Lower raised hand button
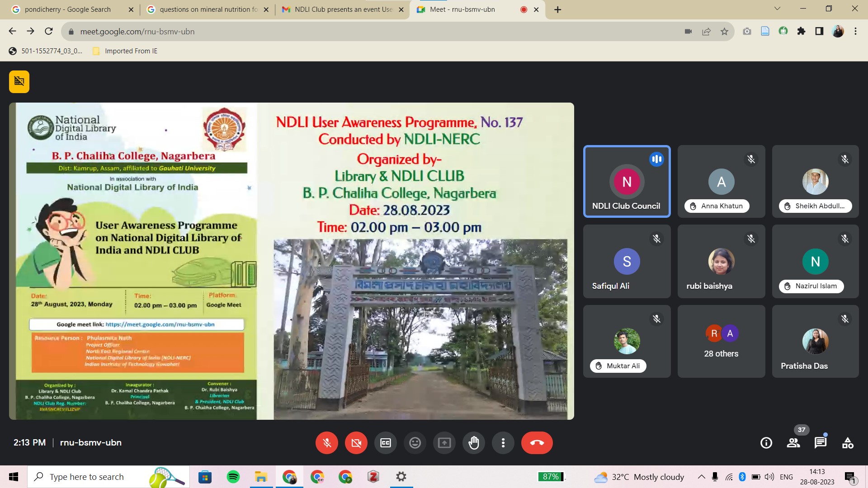 [474, 443]
